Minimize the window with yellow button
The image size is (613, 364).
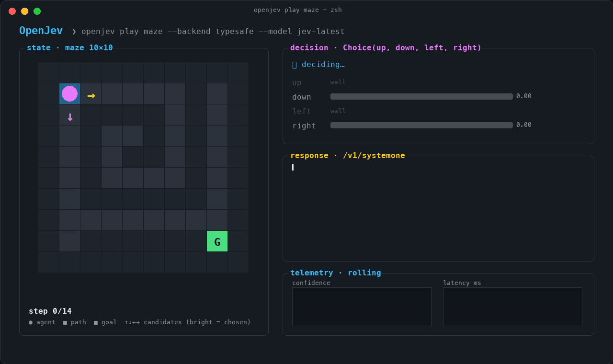point(25,11)
